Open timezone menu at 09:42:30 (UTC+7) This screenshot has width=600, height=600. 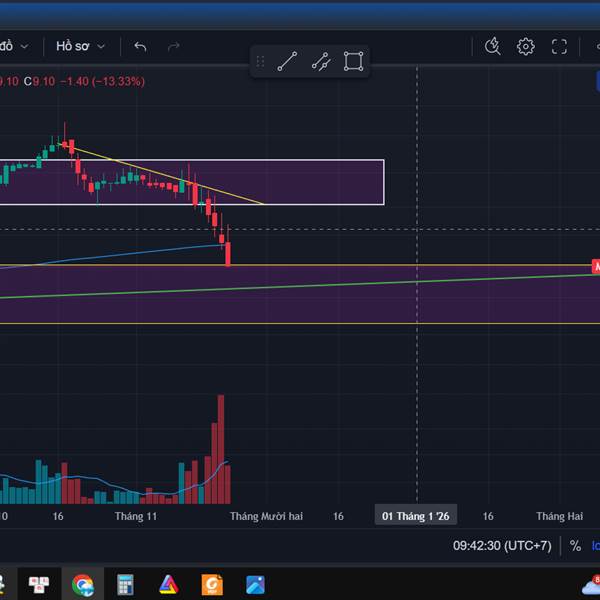[x=502, y=546]
